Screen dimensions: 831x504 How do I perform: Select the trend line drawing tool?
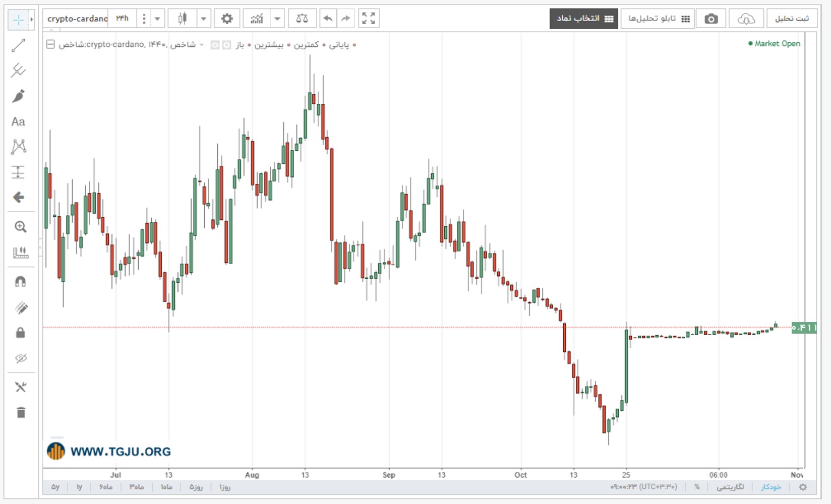click(18, 45)
